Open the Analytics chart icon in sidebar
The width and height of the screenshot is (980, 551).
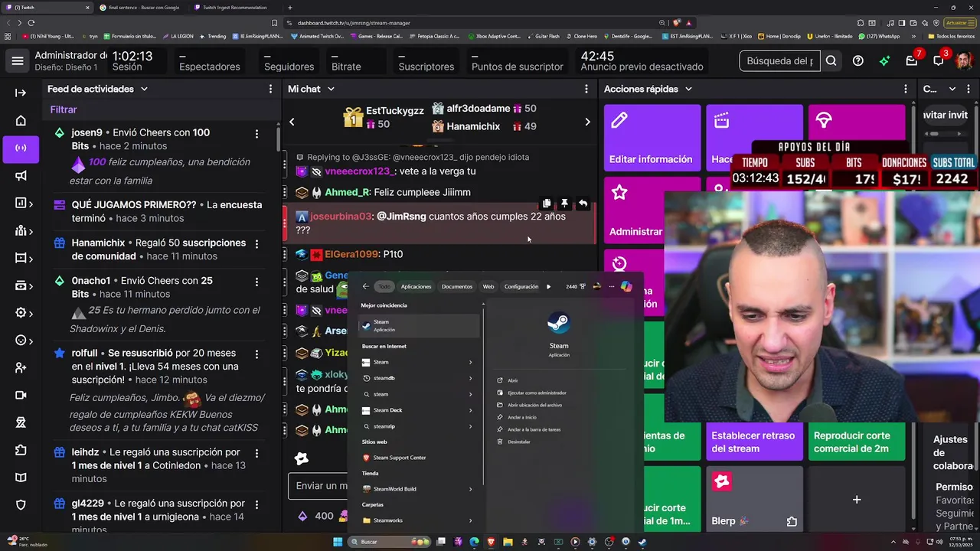click(21, 203)
